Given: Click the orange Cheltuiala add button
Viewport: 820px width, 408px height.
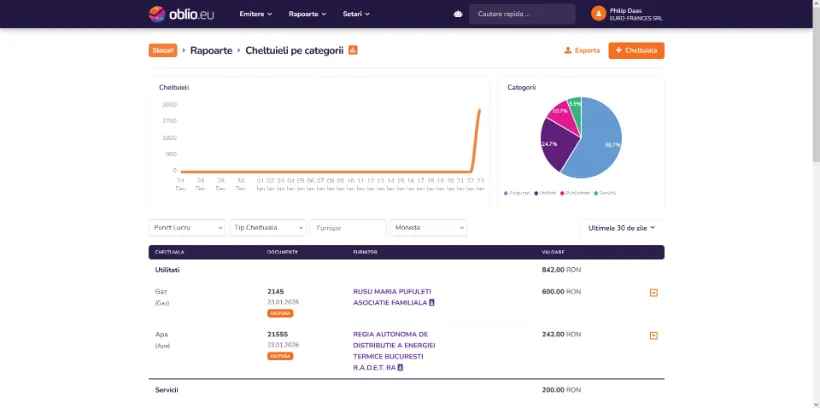Looking at the screenshot, I should 636,50.
